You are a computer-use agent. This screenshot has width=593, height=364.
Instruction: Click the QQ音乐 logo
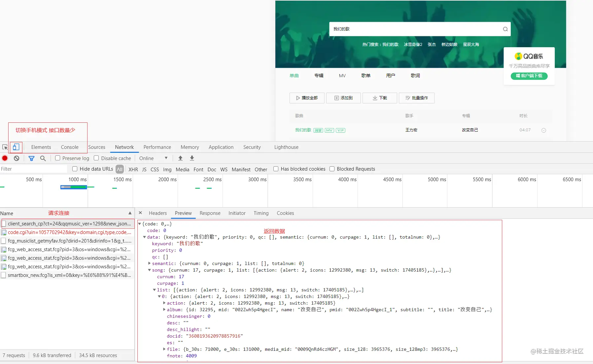point(529,56)
